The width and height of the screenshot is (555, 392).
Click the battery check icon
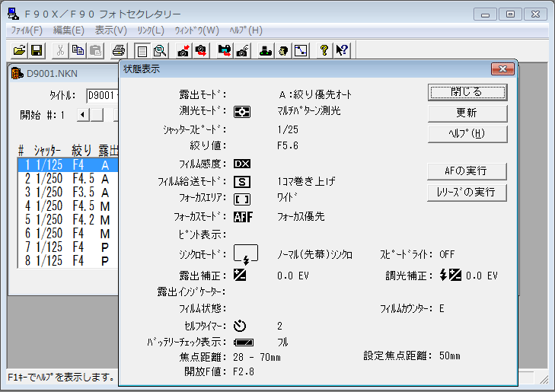pyautogui.click(x=244, y=343)
